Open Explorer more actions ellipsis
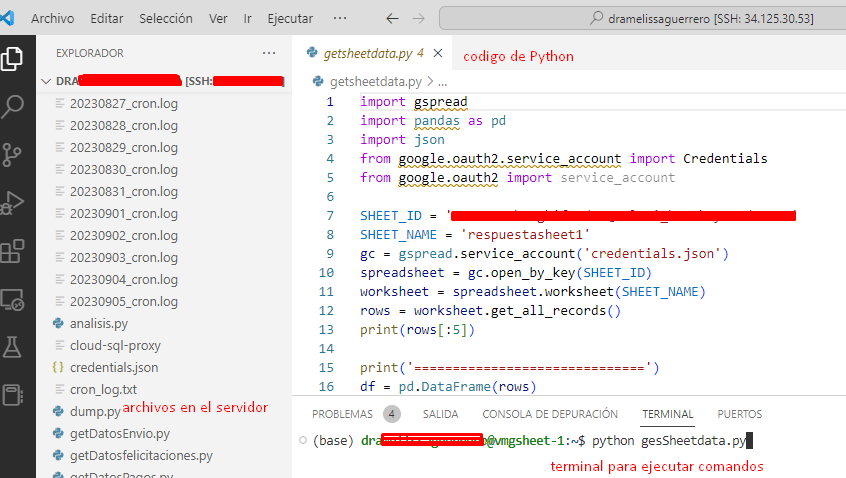Image resolution: width=846 pixels, height=478 pixels. coord(268,53)
